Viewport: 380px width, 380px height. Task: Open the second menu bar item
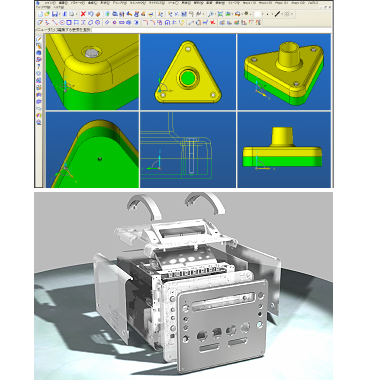[63, 3]
